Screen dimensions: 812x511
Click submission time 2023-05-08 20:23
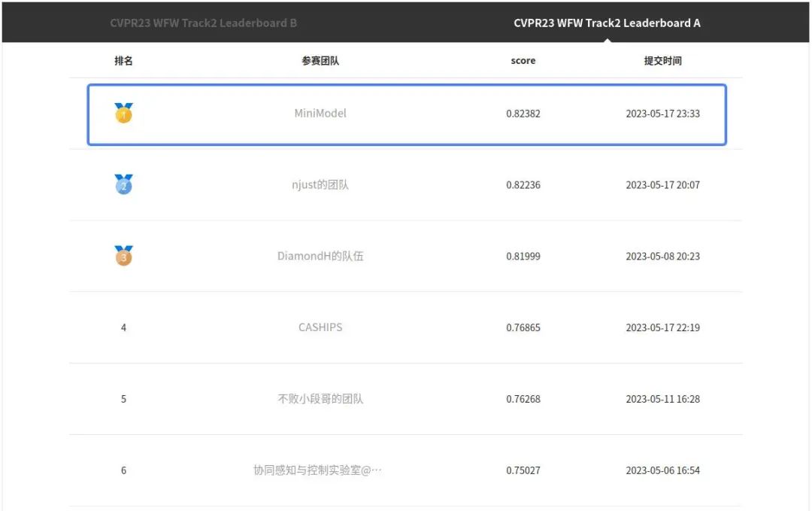662,256
